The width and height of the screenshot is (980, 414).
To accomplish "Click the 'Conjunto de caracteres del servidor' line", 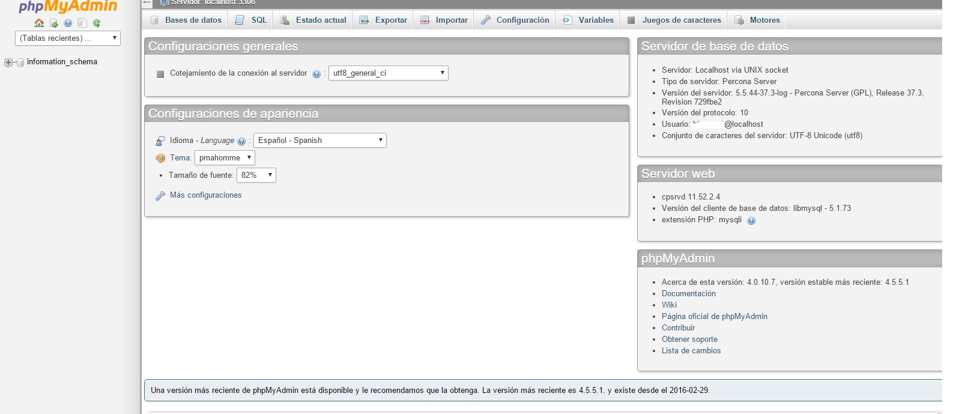I will [x=762, y=135].
